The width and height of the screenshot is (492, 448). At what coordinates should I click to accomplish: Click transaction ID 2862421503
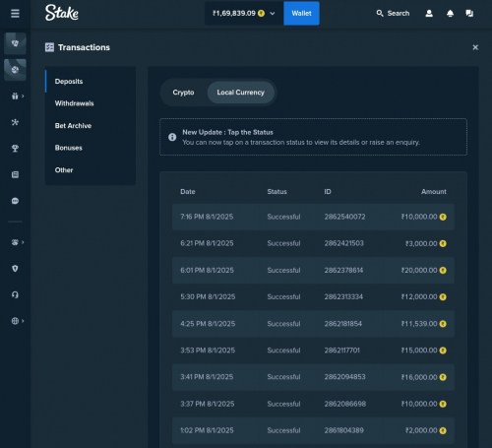344,243
